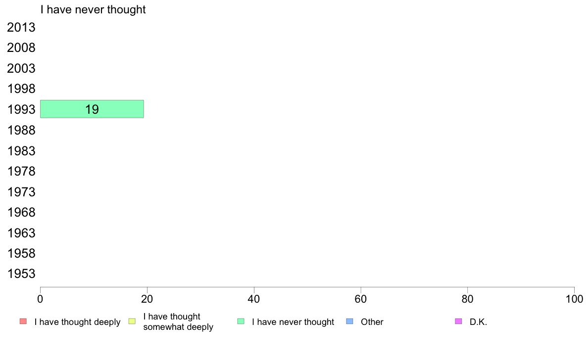Click the magenta 'D.K.' legend swatch
The height and width of the screenshot is (364, 588).
(x=458, y=321)
